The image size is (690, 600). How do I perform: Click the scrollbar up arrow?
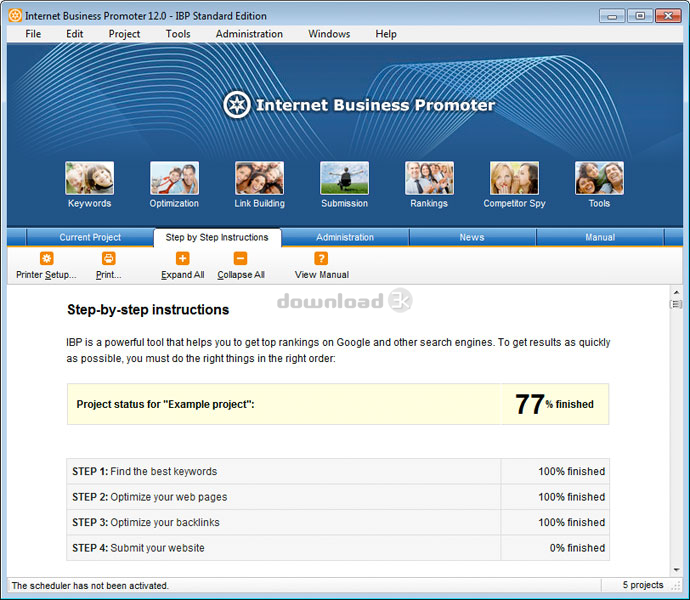[x=676, y=292]
